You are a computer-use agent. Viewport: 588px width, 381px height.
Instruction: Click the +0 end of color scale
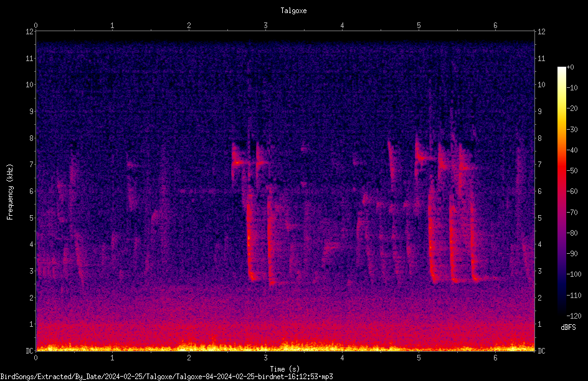click(570, 67)
